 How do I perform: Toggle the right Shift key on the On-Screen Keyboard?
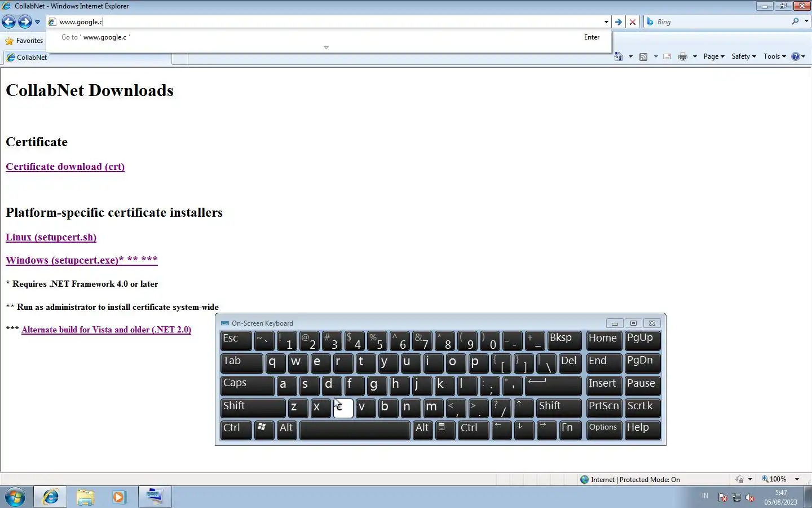pyautogui.click(x=559, y=408)
